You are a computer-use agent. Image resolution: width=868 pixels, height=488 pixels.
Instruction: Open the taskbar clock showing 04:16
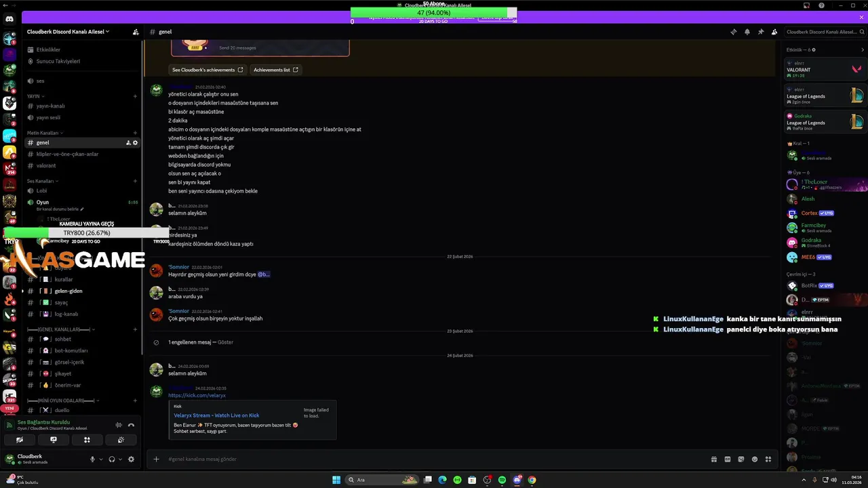click(851, 480)
